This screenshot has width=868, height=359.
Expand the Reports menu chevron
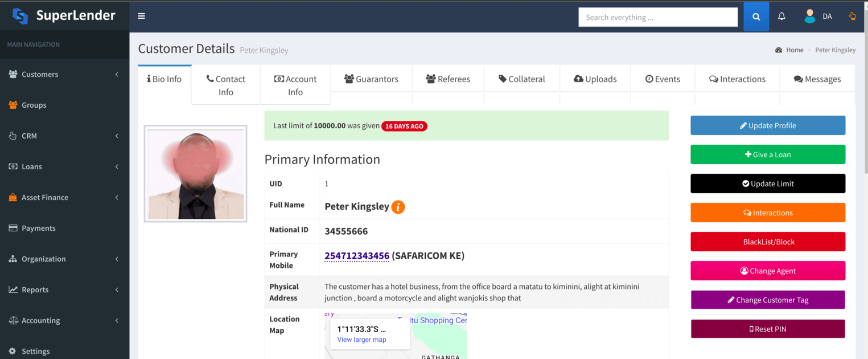click(x=117, y=290)
